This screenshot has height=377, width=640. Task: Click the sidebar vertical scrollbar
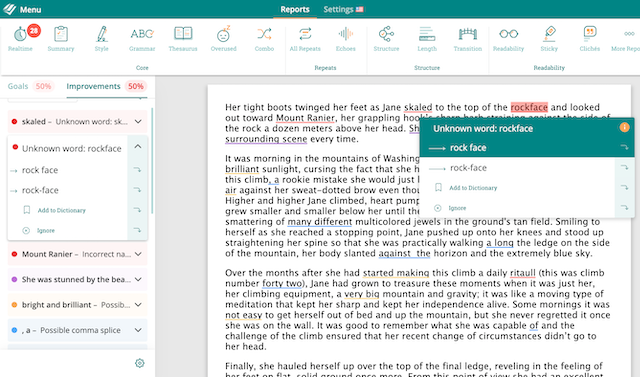tap(152, 161)
